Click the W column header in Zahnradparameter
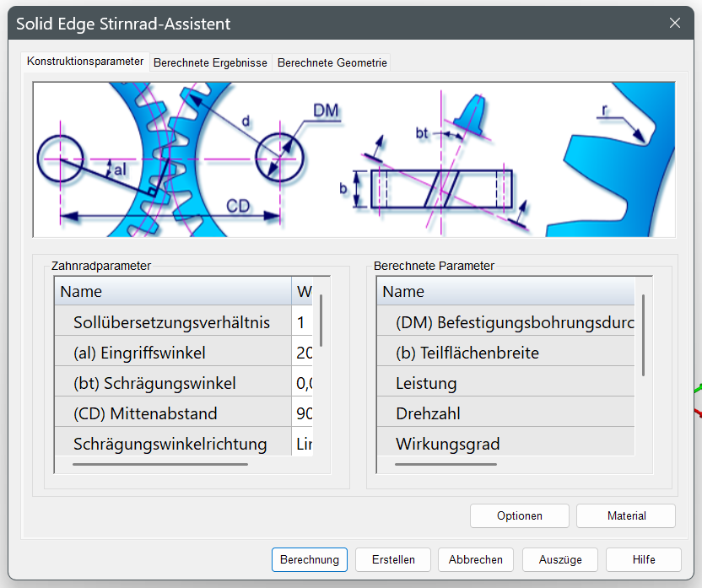Viewport: 702px width, 588px height. 302,291
